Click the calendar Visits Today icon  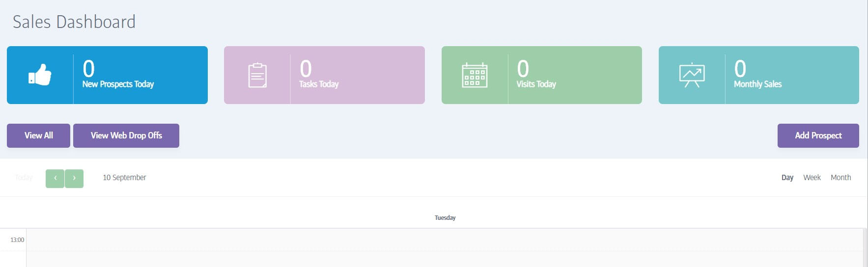(x=475, y=75)
